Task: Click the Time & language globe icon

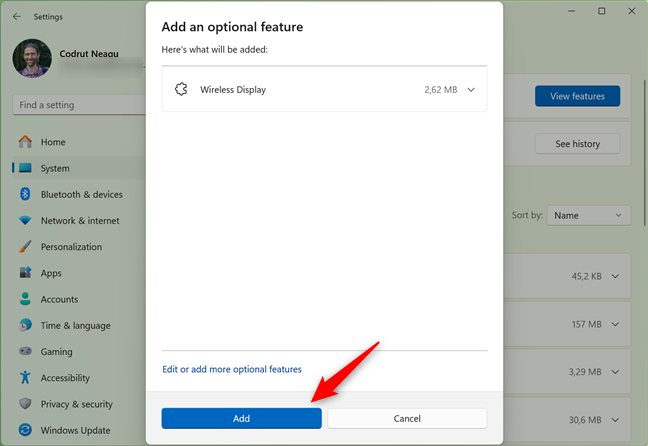Action: pyautogui.click(x=25, y=325)
